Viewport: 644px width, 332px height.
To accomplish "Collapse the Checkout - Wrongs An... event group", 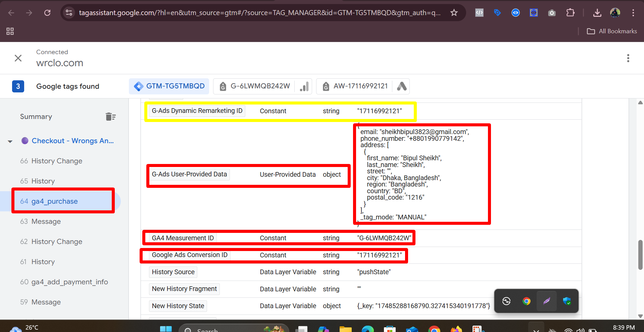I will click(x=10, y=141).
